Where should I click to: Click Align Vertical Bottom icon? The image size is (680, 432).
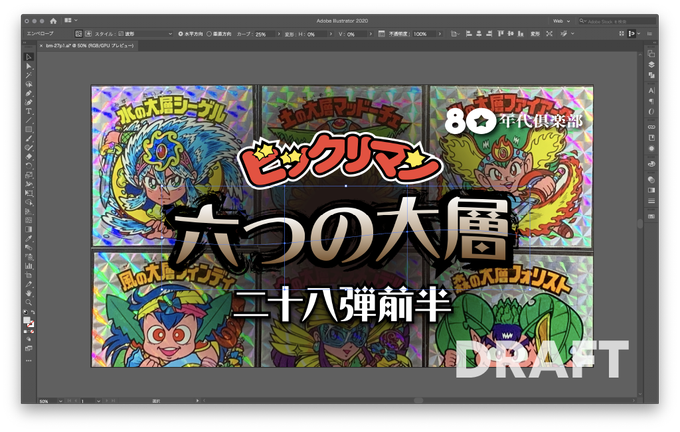tap(521, 33)
